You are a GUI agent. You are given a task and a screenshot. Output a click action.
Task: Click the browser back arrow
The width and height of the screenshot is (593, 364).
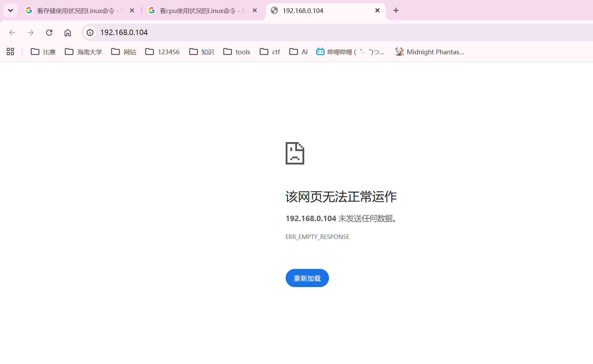(12, 33)
